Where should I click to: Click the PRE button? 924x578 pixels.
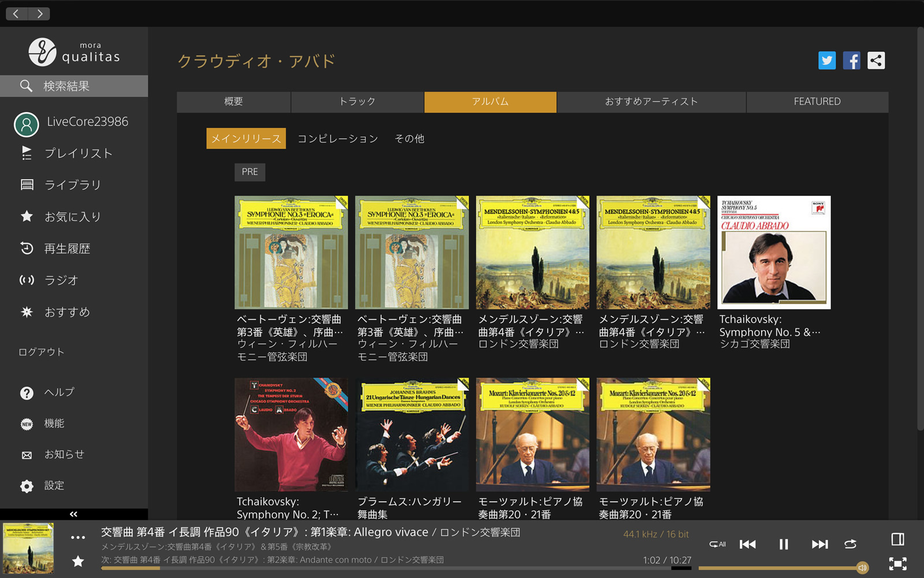pyautogui.click(x=250, y=172)
